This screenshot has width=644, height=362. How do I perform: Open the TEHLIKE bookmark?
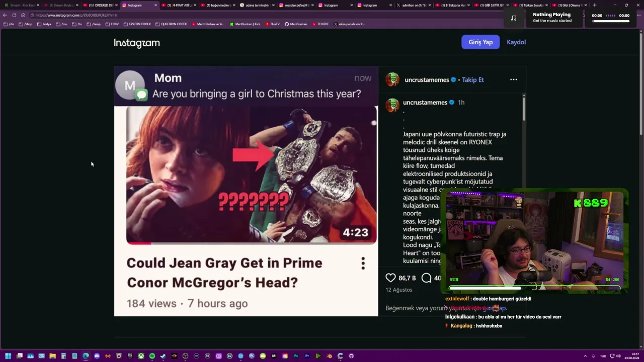point(320,24)
